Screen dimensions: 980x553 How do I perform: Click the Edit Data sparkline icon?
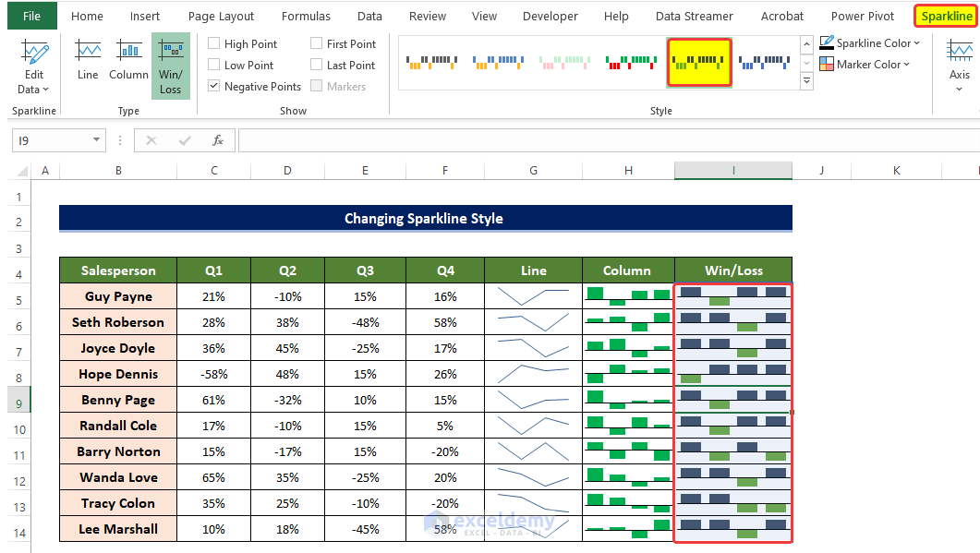tap(35, 54)
